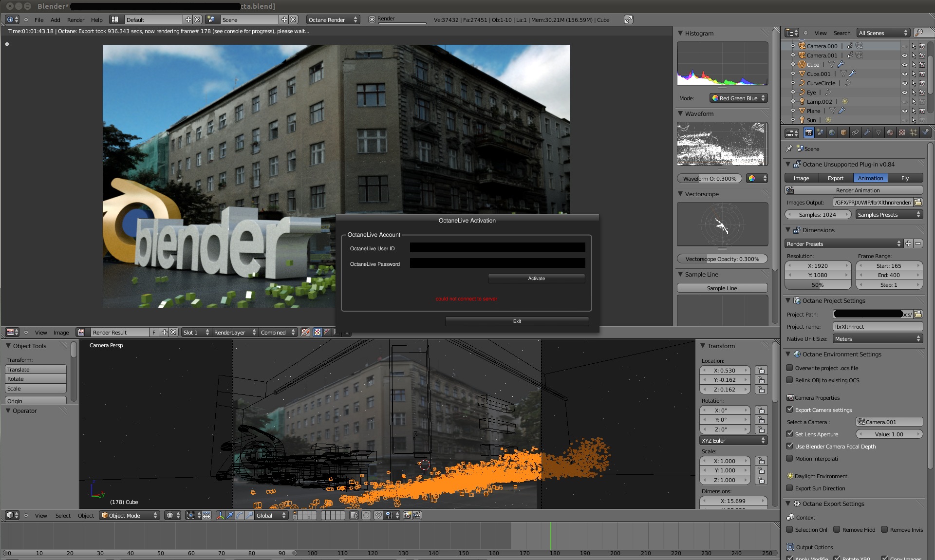The width and height of the screenshot is (935, 560).
Task: Select the translate arrow manipulator icon
Action: click(x=230, y=515)
